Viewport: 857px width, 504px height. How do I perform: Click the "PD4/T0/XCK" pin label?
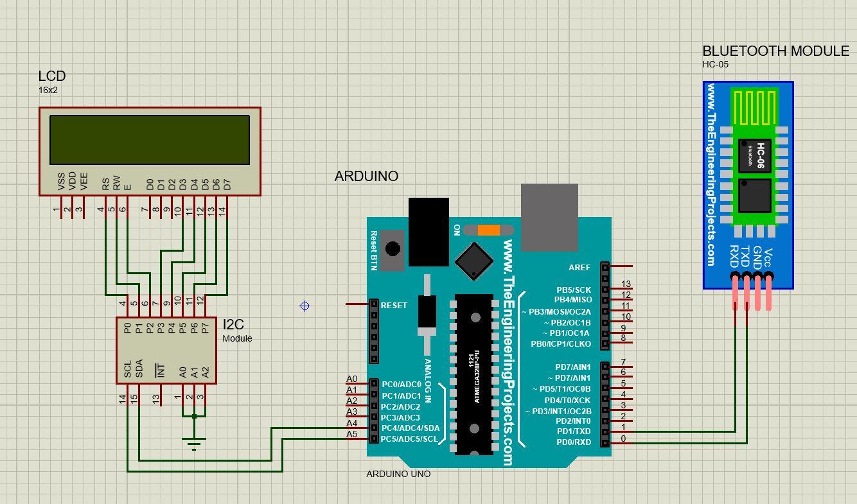coord(568,400)
